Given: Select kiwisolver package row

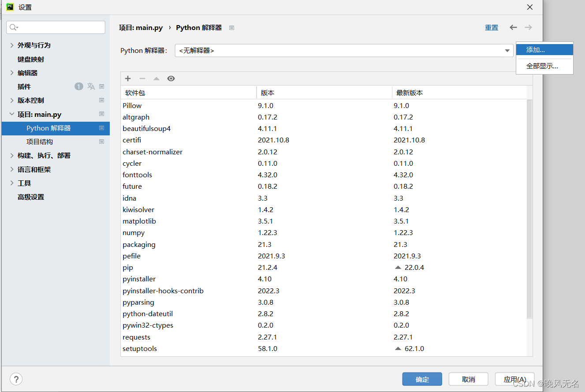Looking at the screenshot, I should tap(324, 209).
